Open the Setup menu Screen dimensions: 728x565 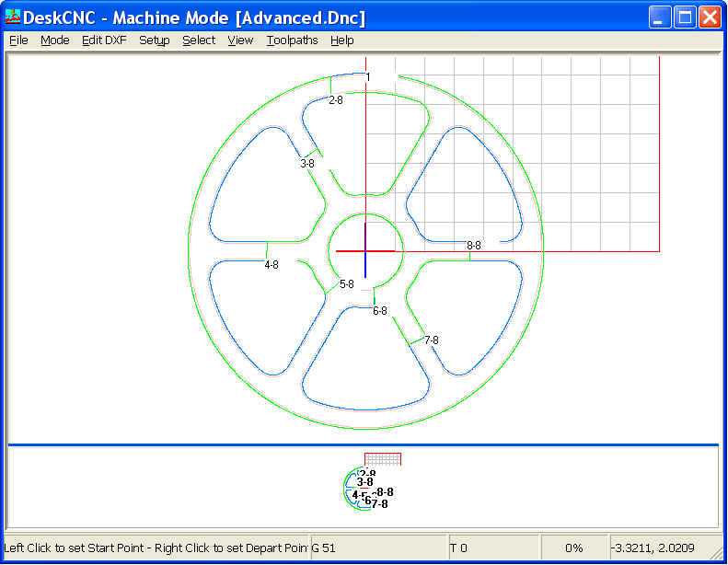[x=155, y=40]
